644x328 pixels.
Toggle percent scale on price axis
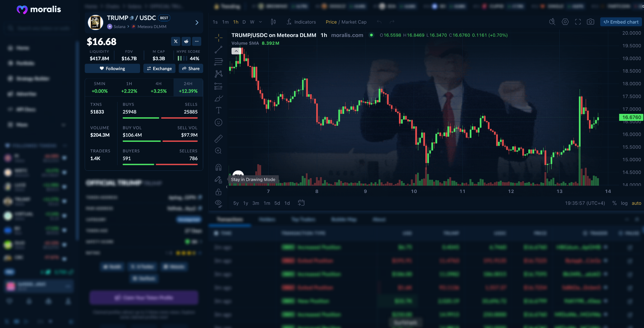[x=614, y=203]
